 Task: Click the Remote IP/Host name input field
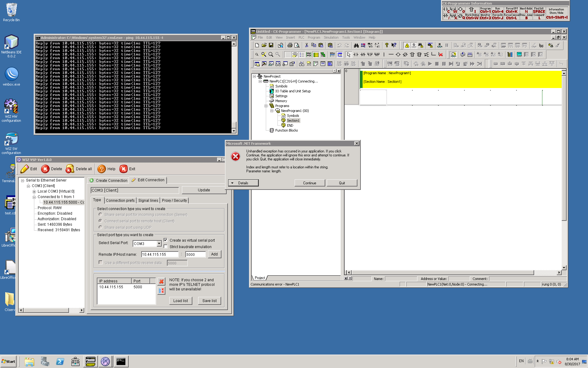coord(160,254)
